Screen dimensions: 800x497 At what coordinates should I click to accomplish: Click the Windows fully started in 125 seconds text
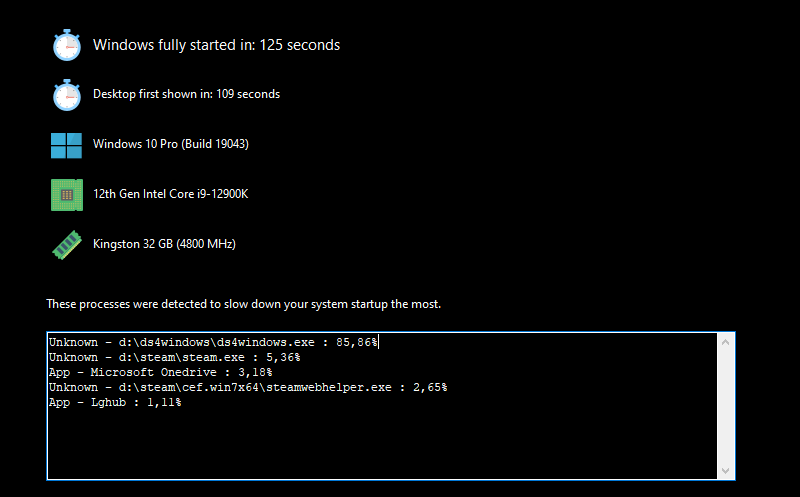[216, 45]
